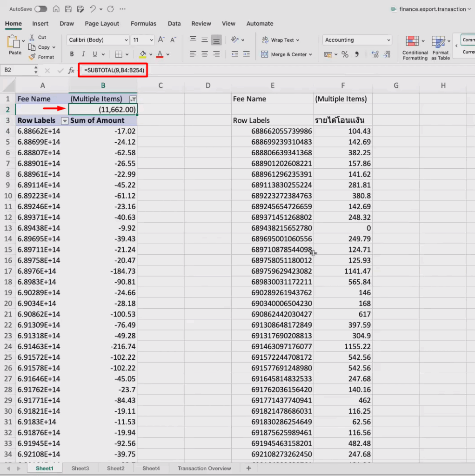The image size is (475, 476).
Task: Click the insert function fx icon
Action: tap(71, 71)
